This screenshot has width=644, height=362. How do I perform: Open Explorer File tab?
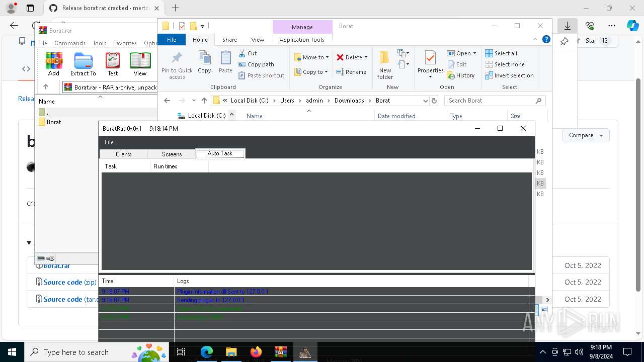(172, 40)
